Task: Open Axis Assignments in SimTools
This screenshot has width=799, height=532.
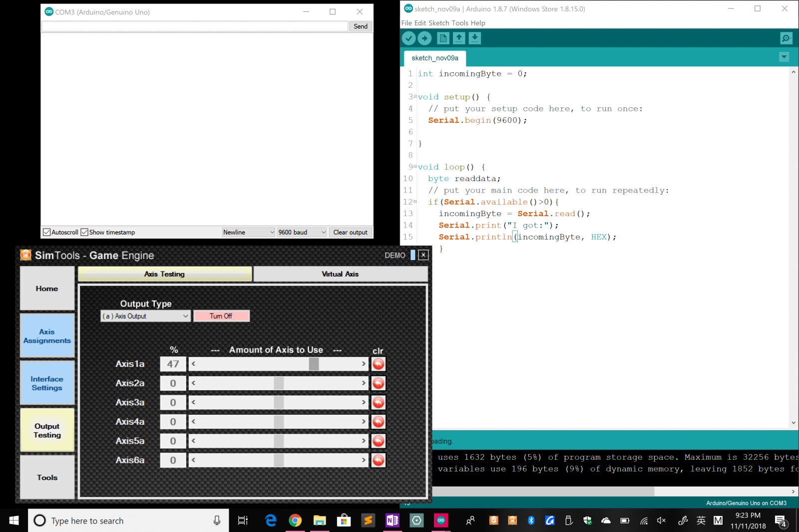Action: click(47, 336)
